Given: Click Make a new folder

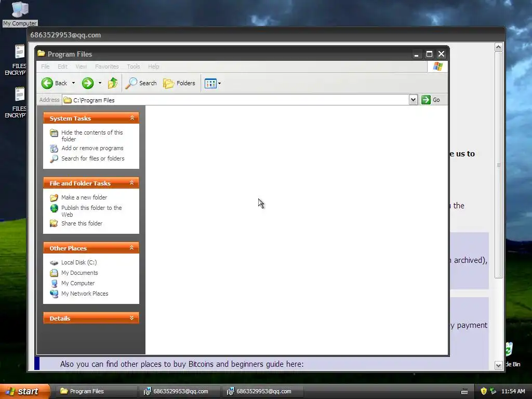Looking at the screenshot, I should [84, 197].
